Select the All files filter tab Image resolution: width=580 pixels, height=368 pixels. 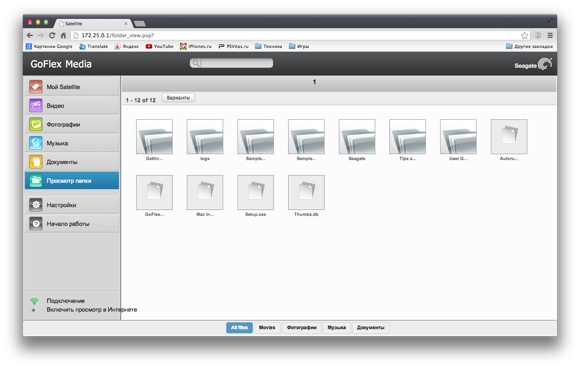tap(239, 328)
